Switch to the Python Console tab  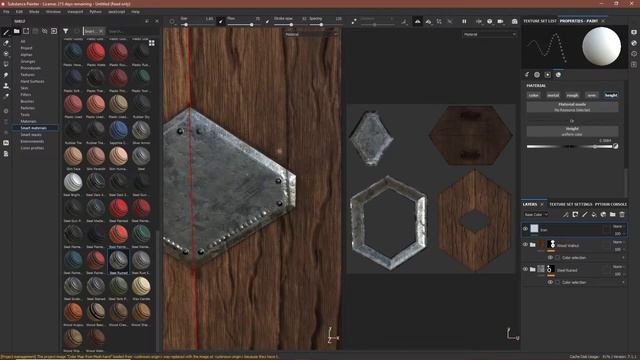coord(611,204)
